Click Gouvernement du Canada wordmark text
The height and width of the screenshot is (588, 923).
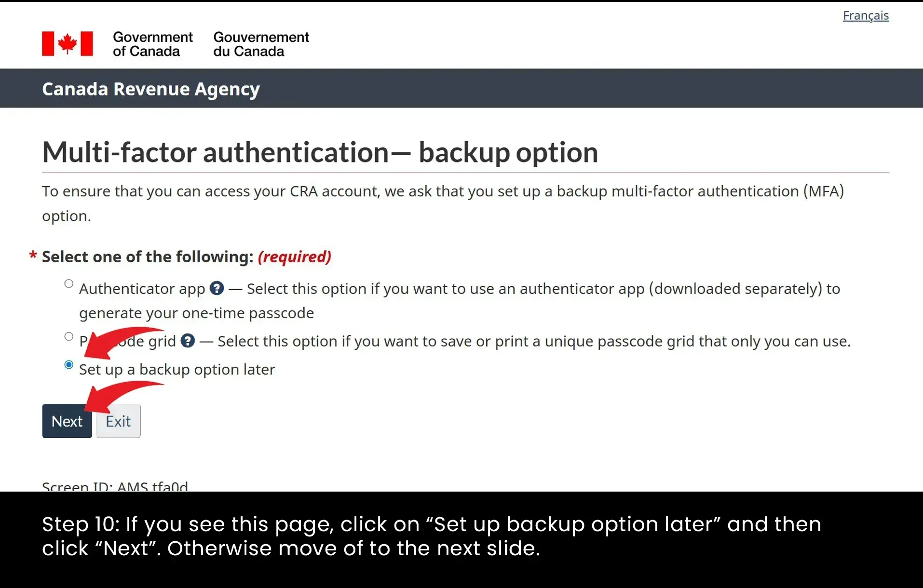[261, 44]
